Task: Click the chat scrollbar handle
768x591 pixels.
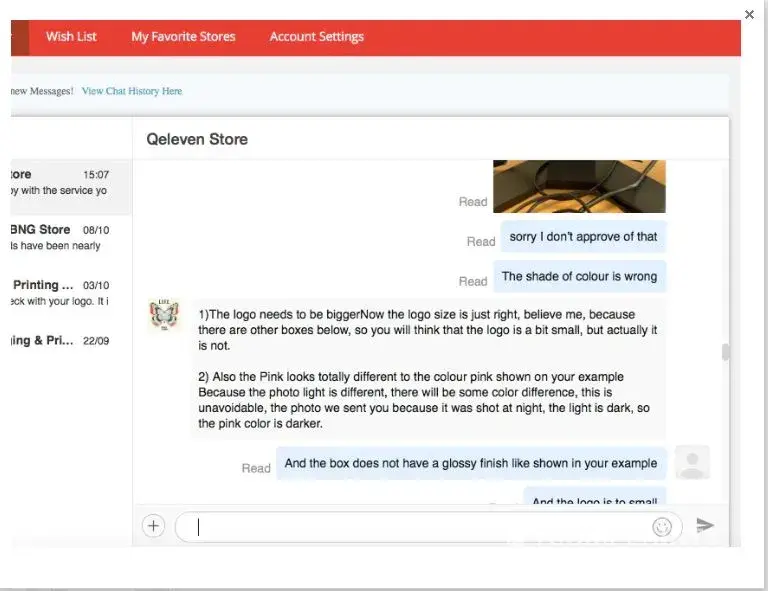Action: coord(725,352)
